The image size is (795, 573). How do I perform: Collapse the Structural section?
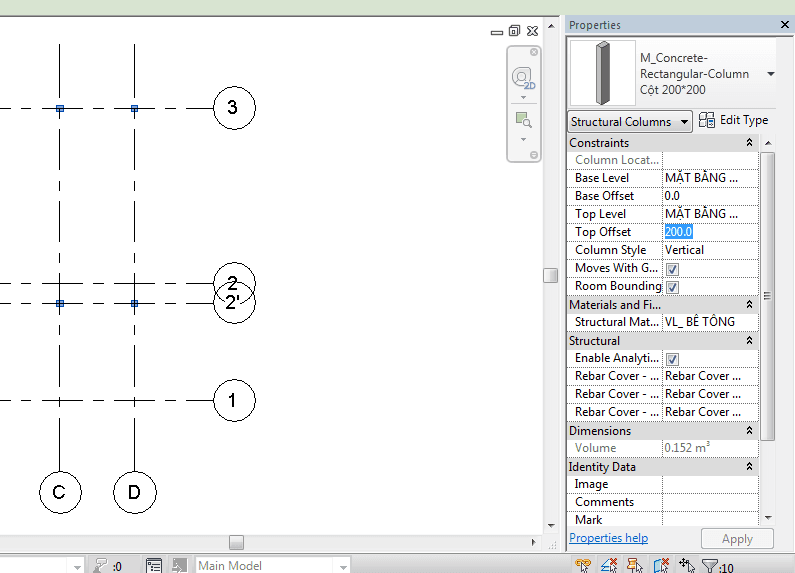pos(749,340)
